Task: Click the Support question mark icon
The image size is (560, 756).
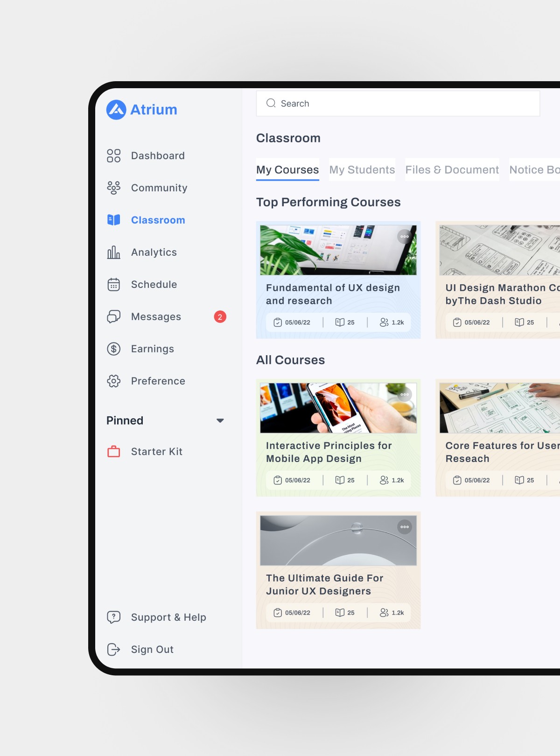Action: (x=113, y=617)
